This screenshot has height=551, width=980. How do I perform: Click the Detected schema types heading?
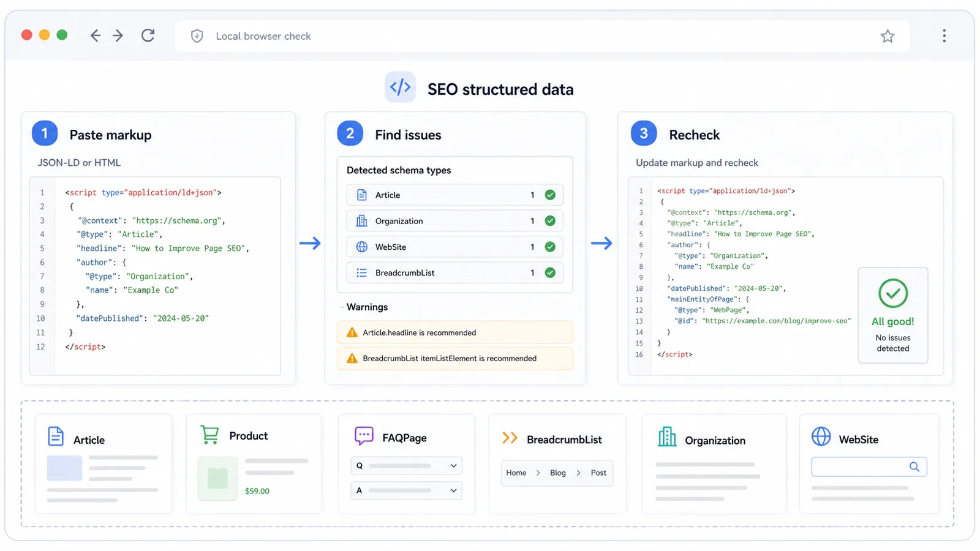coord(399,170)
